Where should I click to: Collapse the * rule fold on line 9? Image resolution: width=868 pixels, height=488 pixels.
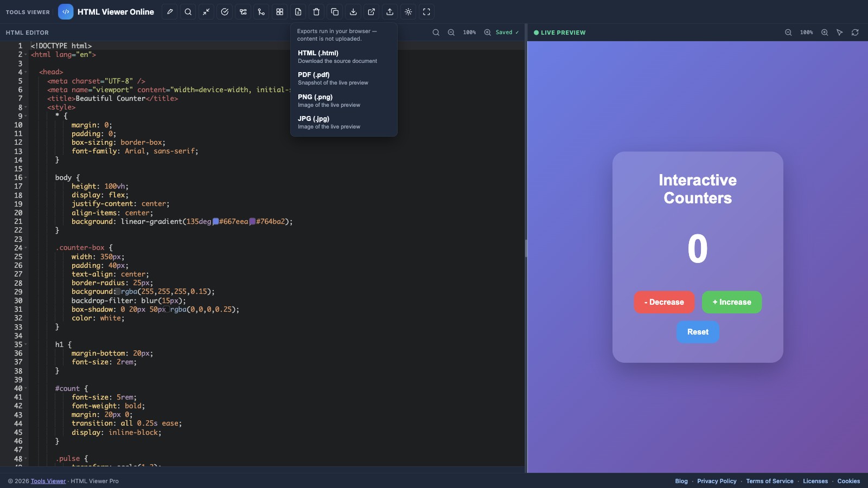point(25,116)
